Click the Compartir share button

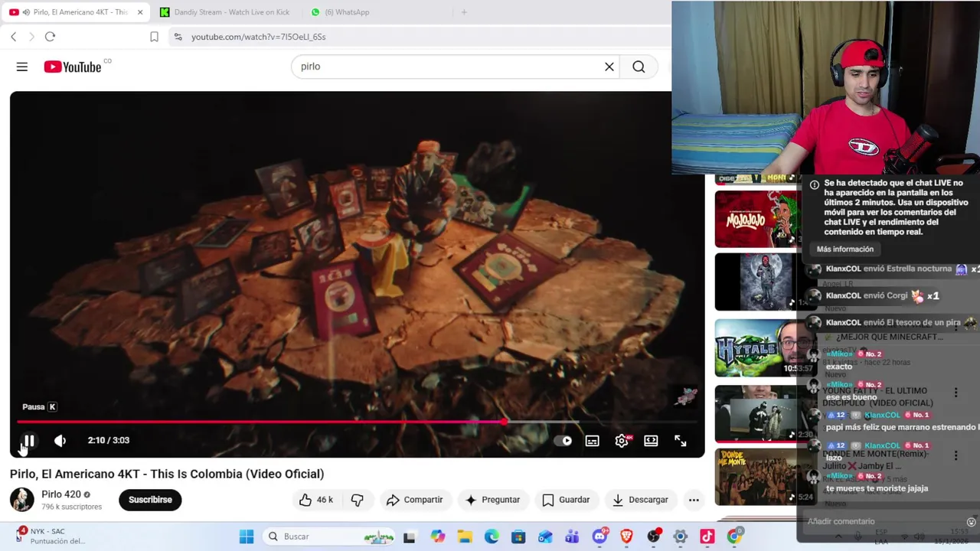point(414,500)
